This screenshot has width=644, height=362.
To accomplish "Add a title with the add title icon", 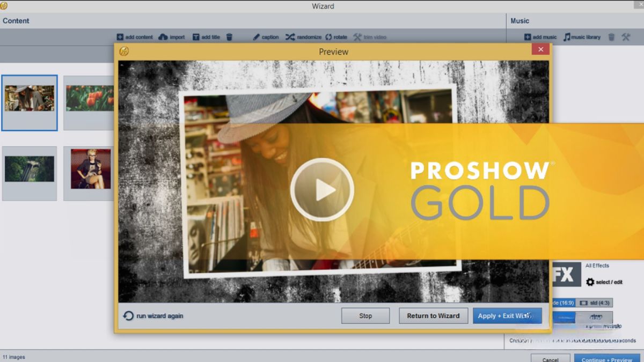I will point(196,37).
